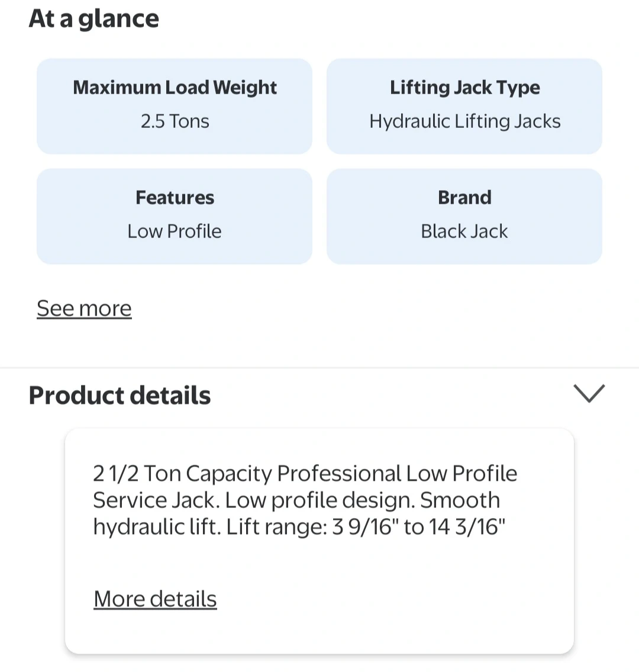Click the '2 1/2 Ton Capacity' description line
The width and height of the screenshot is (639, 672).
305,474
